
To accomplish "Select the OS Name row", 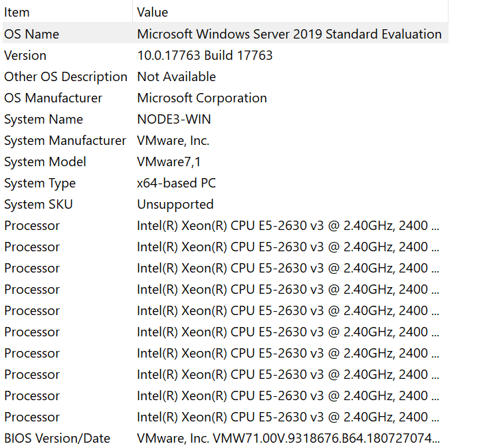I will 225,34.
